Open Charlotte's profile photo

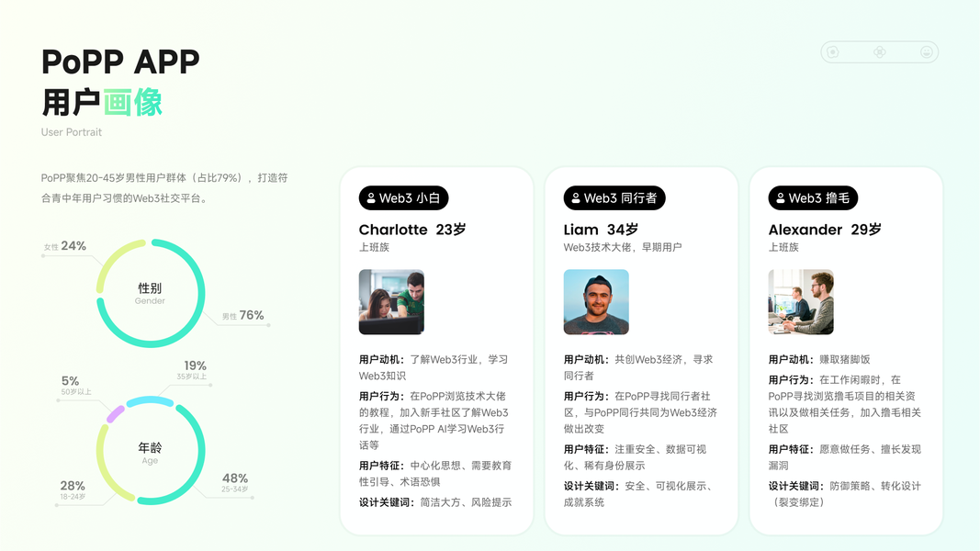pos(391,302)
